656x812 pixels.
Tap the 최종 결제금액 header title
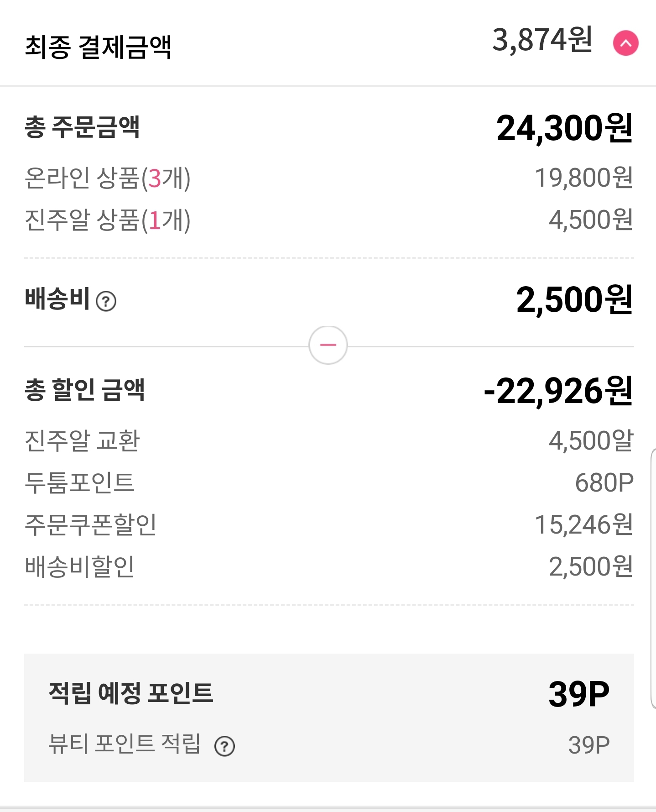[98, 47]
